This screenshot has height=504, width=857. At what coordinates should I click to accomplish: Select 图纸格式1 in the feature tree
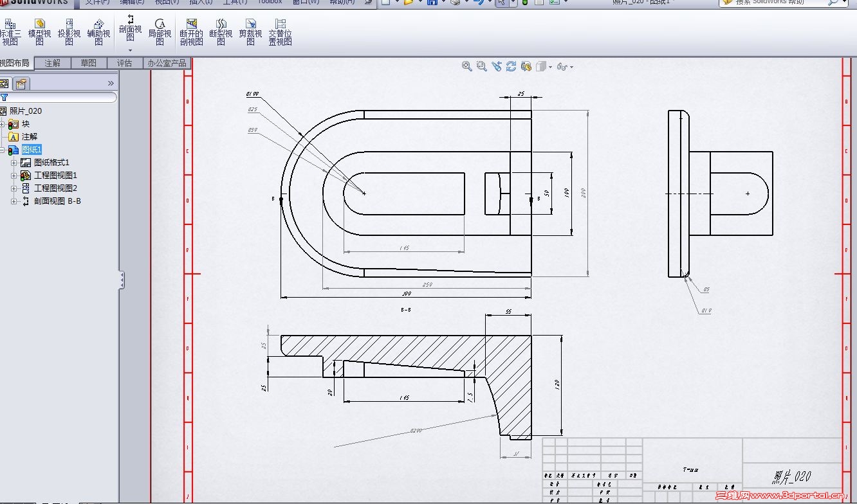[x=51, y=163]
